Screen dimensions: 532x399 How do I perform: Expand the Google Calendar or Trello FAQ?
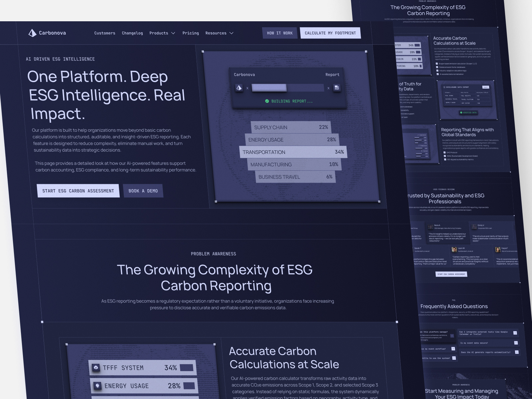[515, 333]
